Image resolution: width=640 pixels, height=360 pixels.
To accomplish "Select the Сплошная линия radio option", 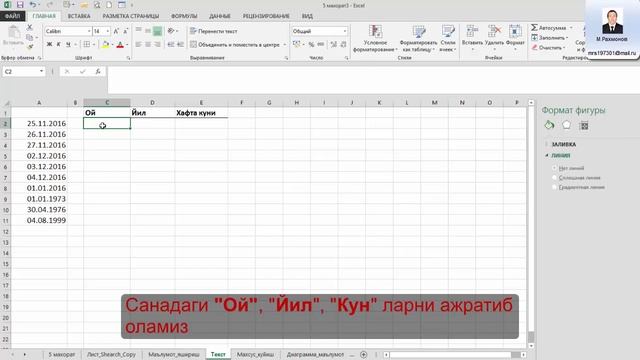I will [554, 178].
